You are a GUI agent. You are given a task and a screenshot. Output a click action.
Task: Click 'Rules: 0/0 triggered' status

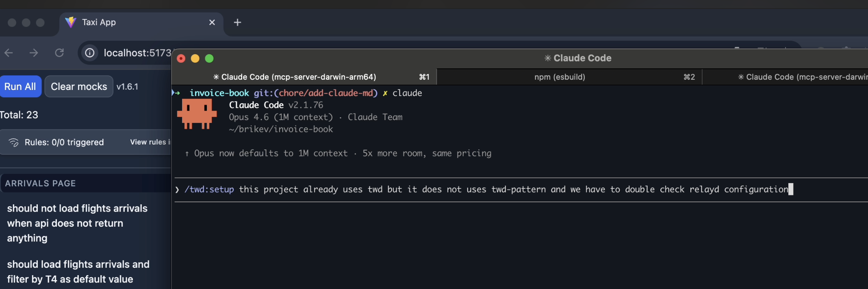(x=64, y=142)
